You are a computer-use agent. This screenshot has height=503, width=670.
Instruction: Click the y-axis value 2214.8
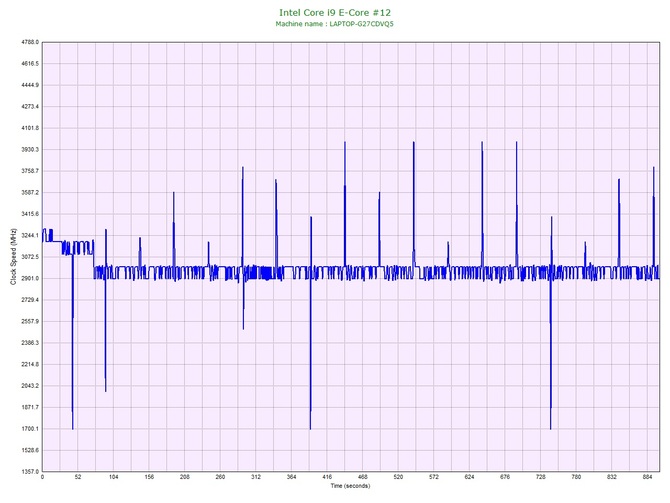[x=30, y=364]
